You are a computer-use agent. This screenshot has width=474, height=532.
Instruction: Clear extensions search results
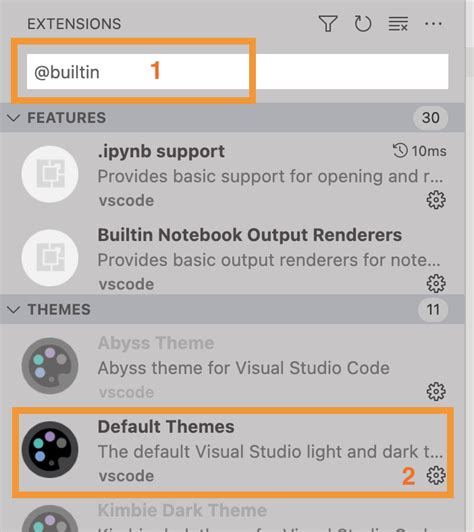pyautogui.click(x=398, y=24)
